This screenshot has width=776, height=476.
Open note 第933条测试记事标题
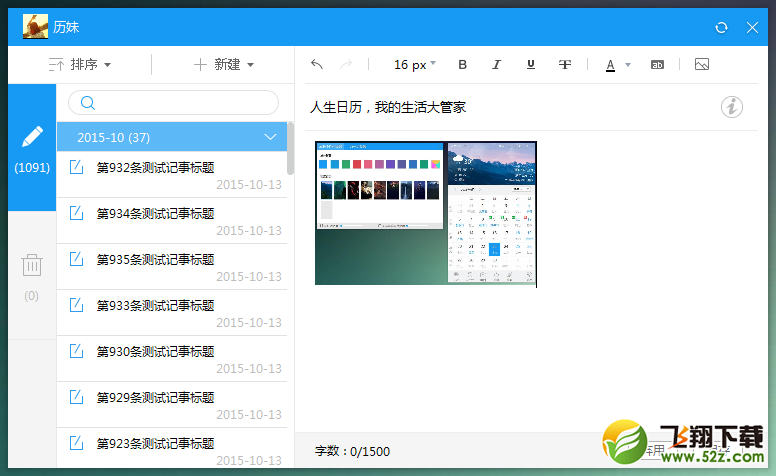pyautogui.click(x=172, y=313)
